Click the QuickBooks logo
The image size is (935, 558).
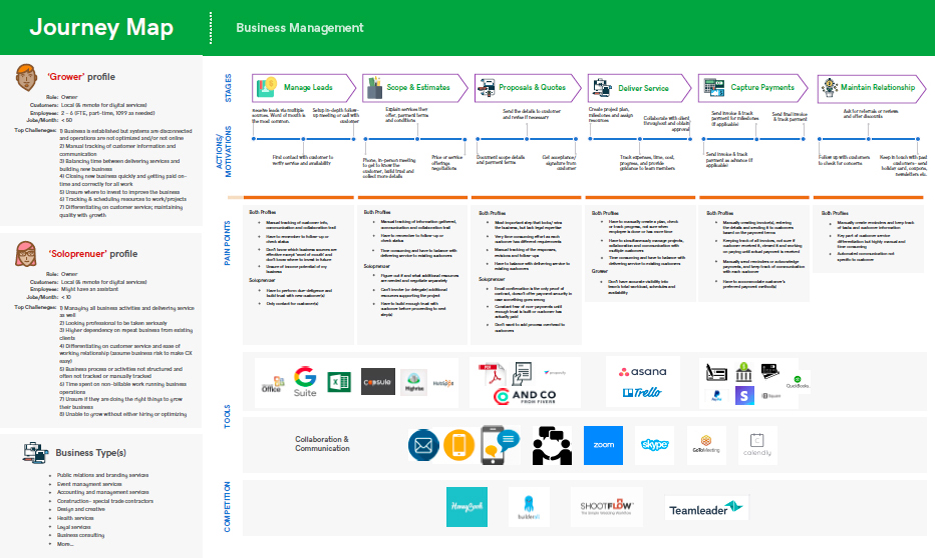click(x=798, y=382)
